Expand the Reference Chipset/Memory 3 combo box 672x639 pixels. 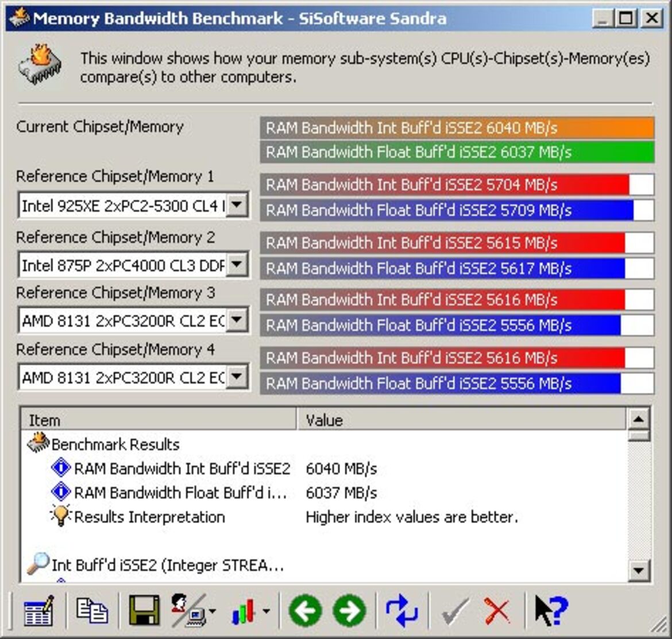point(237,320)
